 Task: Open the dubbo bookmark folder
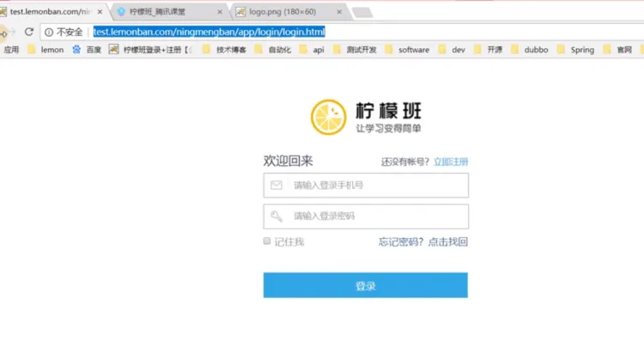(x=530, y=50)
